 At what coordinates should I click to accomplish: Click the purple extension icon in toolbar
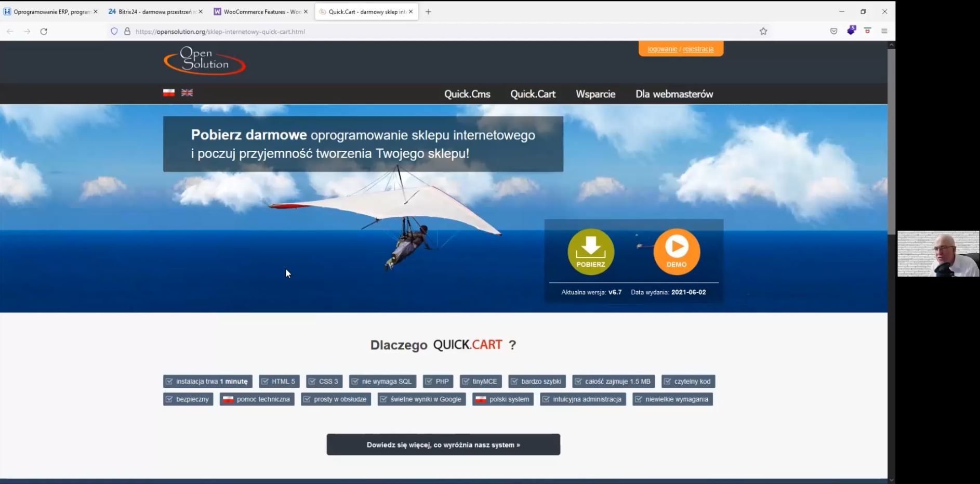tap(851, 31)
